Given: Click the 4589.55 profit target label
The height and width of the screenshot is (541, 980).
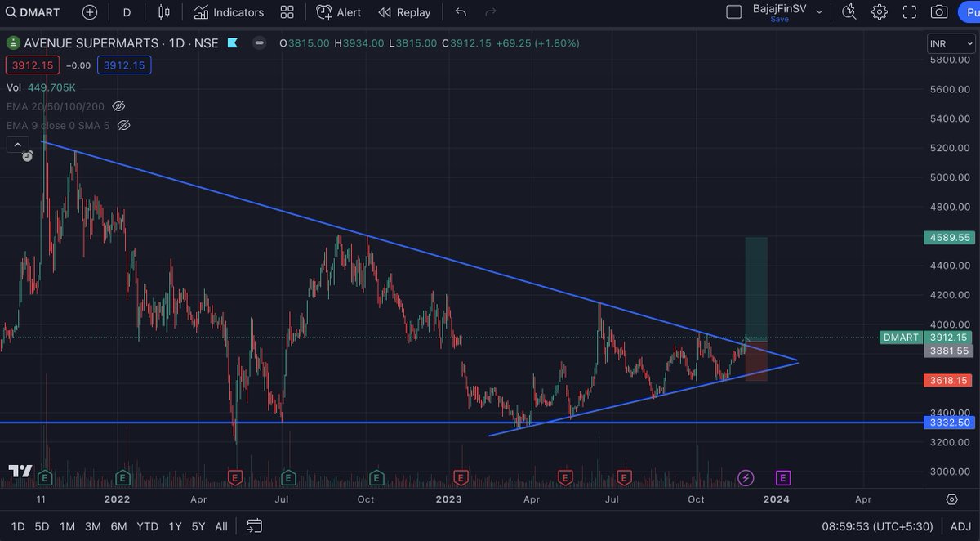Looking at the screenshot, I should pyautogui.click(x=948, y=238).
